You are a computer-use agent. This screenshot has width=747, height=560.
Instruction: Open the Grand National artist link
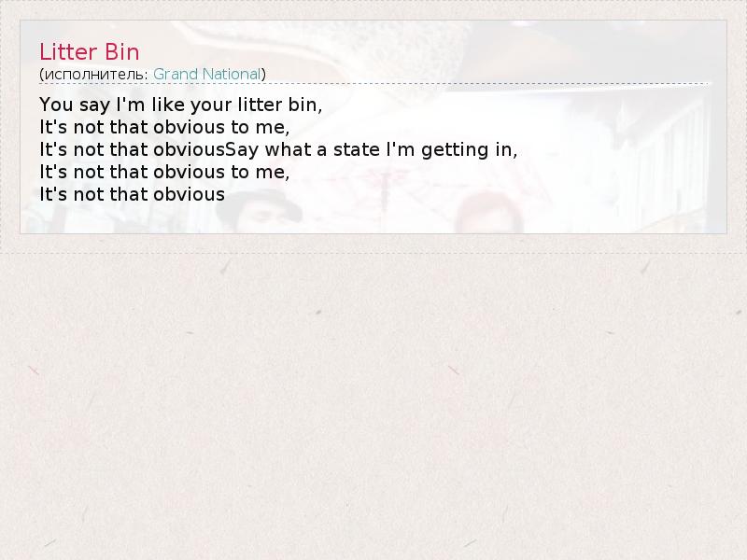tap(207, 75)
